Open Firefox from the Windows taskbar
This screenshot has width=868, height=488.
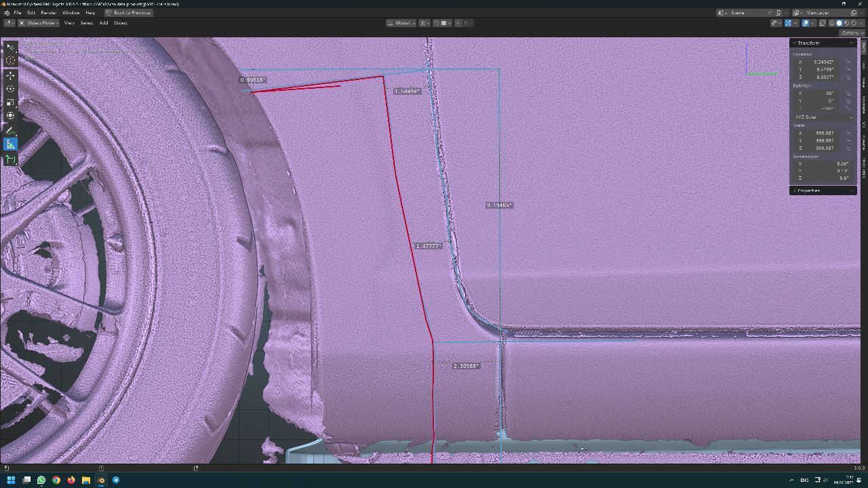click(x=71, y=480)
